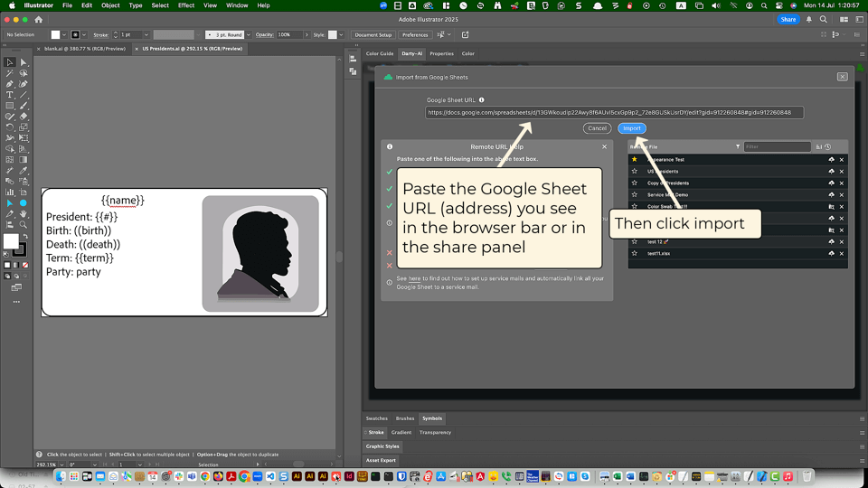This screenshot has height=488, width=868.
Task: Reset default fill and stroke
Action: click(x=6, y=255)
